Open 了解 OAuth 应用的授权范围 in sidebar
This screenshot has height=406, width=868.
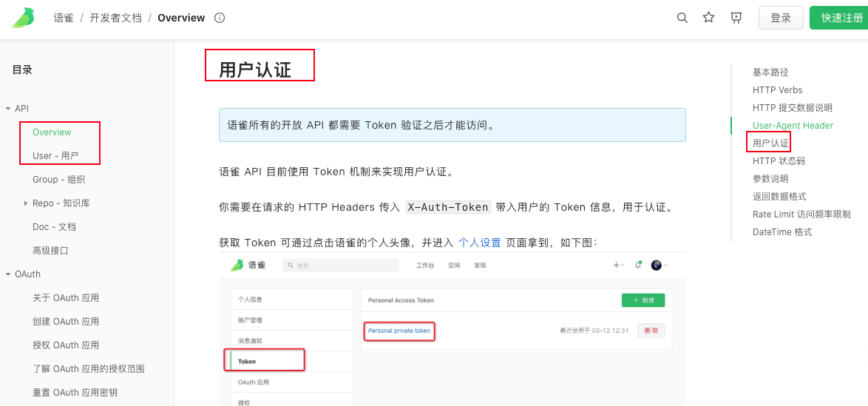(89, 368)
